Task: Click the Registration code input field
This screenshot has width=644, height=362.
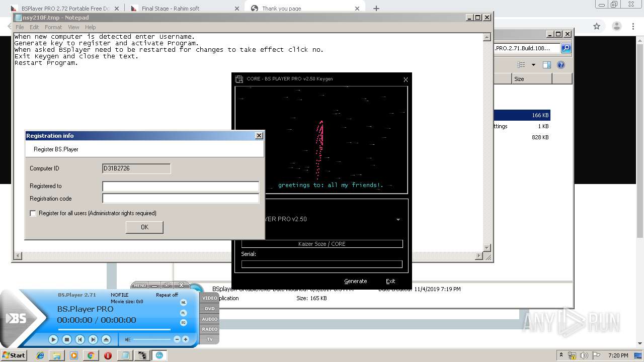Action: [x=181, y=198]
